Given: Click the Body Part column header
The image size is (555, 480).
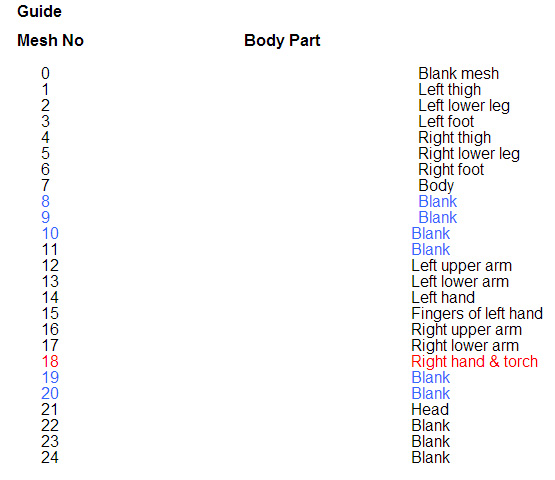Looking at the screenshot, I should point(282,40).
